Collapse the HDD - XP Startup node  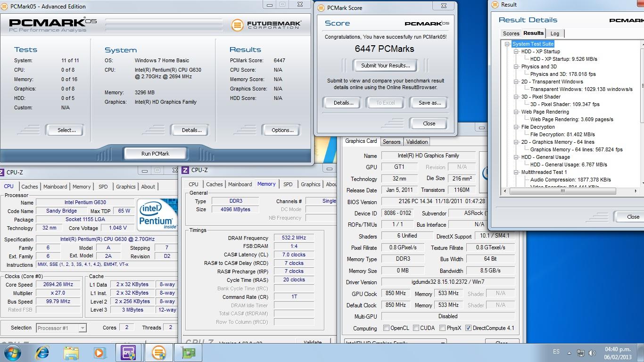[x=516, y=52]
